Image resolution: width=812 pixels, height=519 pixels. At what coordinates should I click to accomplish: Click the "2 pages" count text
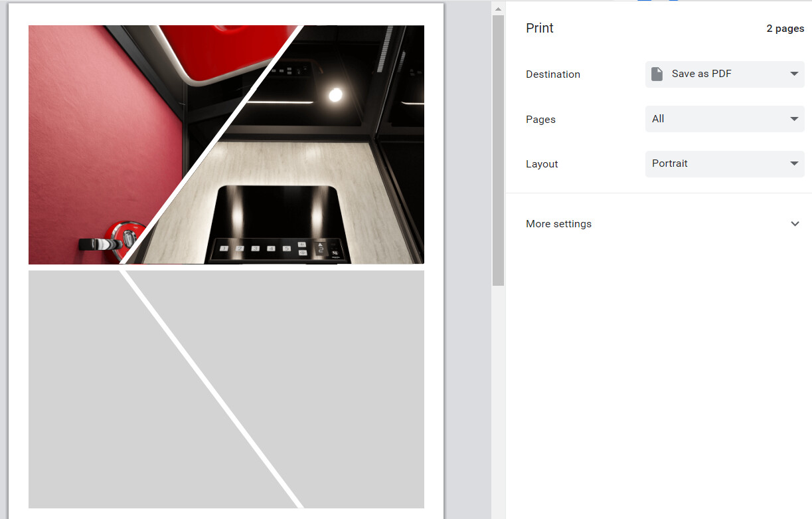tap(785, 29)
